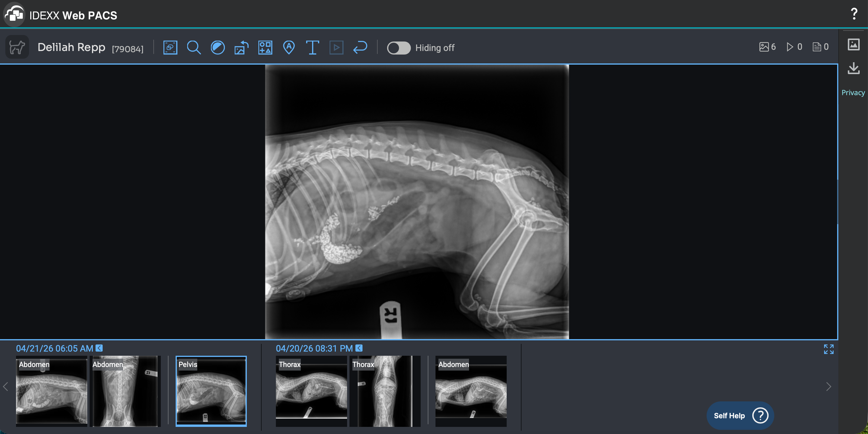Choose the text annotation tool

312,47
